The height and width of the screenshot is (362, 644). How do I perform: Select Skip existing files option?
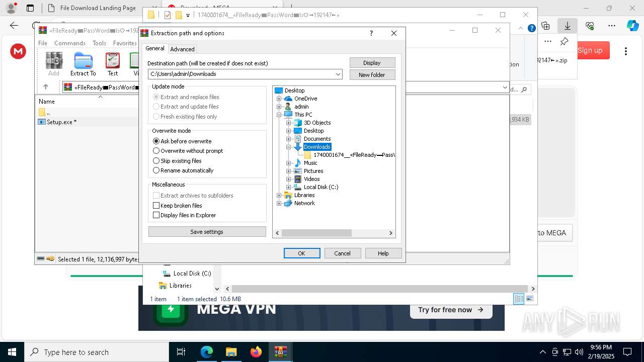point(177,161)
